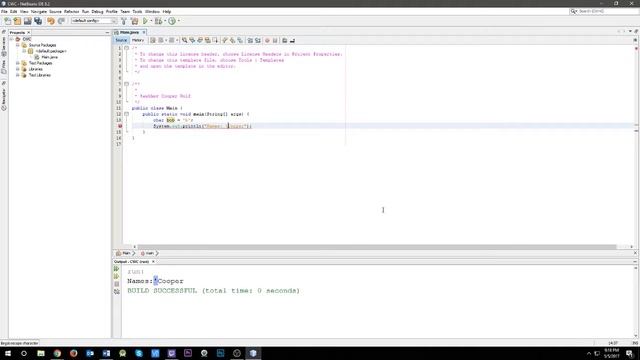
Task: Click the Debug Project toolbar icon
Action: [158, 21]
